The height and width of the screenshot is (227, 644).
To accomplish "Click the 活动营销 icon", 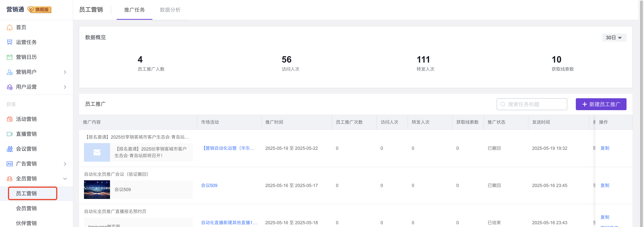I will click(x=9, y=119).
